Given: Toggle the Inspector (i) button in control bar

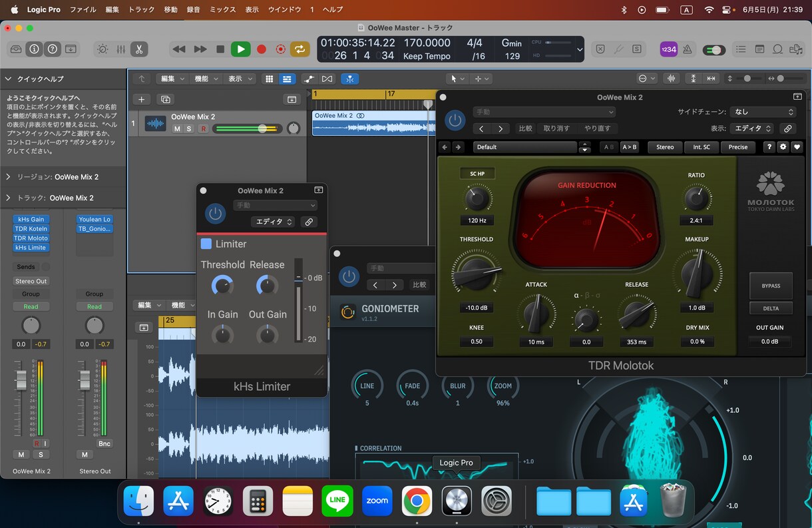Looking at the screenshot, I should click(34, 49).
